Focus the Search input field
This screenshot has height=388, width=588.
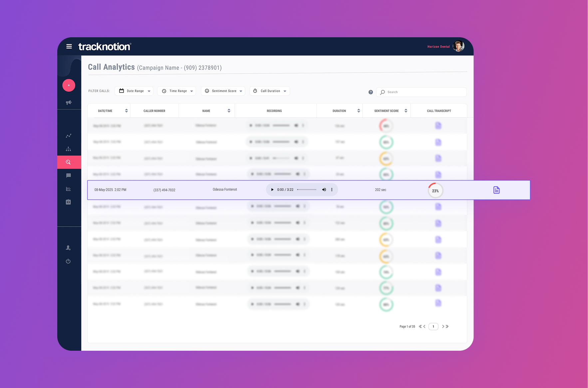pyautogui.click(x=421, y=92)
